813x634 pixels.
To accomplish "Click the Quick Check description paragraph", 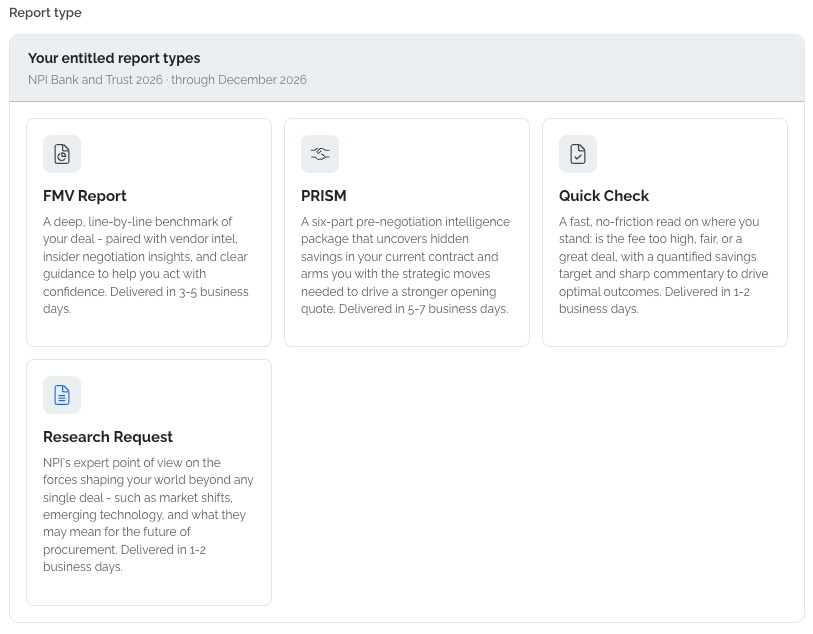I will click(x=664, y=265).
